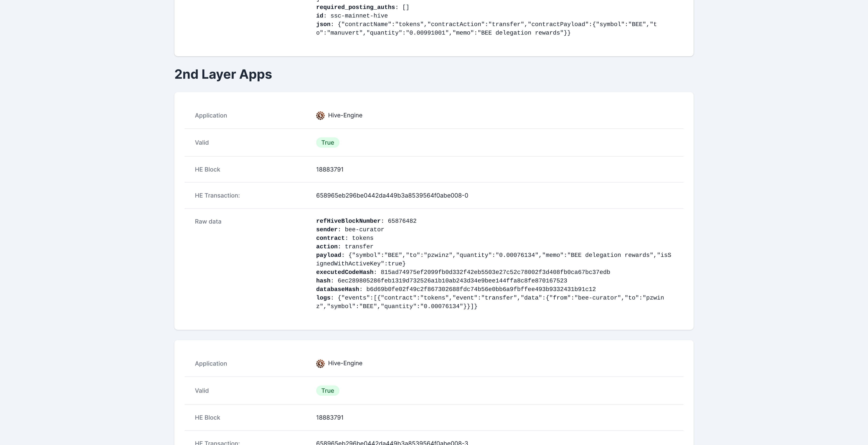868x445 pixels.
Task: Click the Application label in the second card
Action: click(x=211, y=364)
